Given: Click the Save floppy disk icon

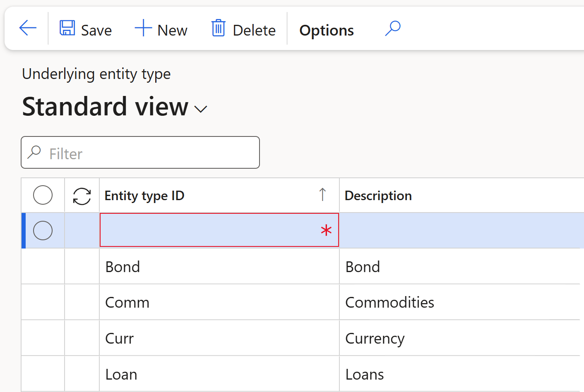Looking at the screenshot, I should tap(67, 28).
